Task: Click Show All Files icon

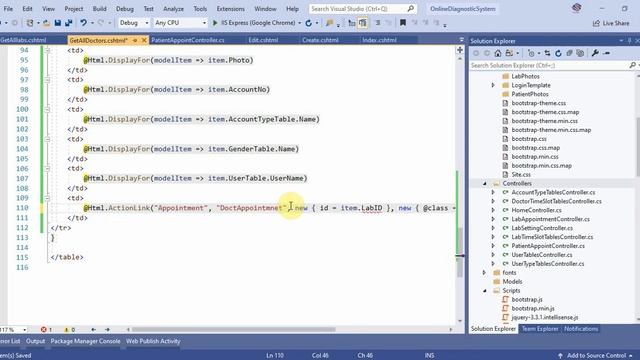Action: coord(580,53)
